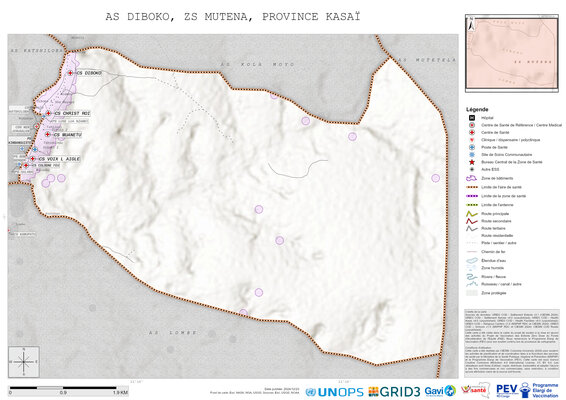Click the CS CHRIST ROI health center marker
This screenshot has width=566, height=400.
click(48, 113)
